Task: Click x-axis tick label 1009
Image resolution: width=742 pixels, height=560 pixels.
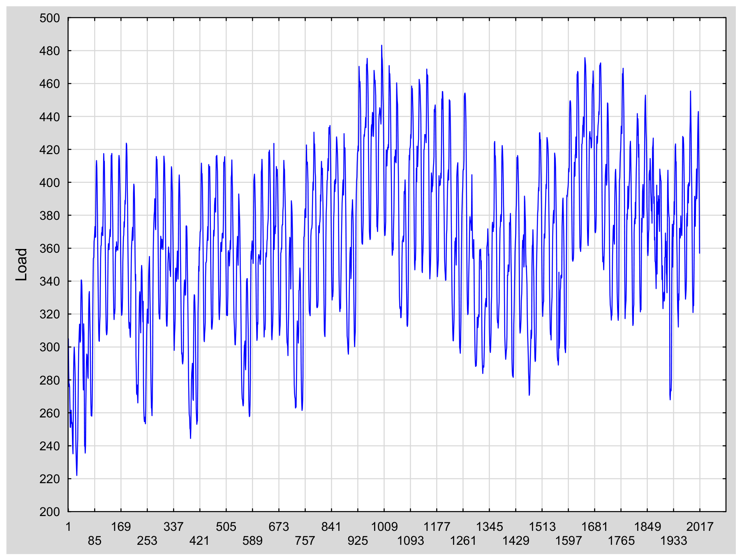Action: 384,527
